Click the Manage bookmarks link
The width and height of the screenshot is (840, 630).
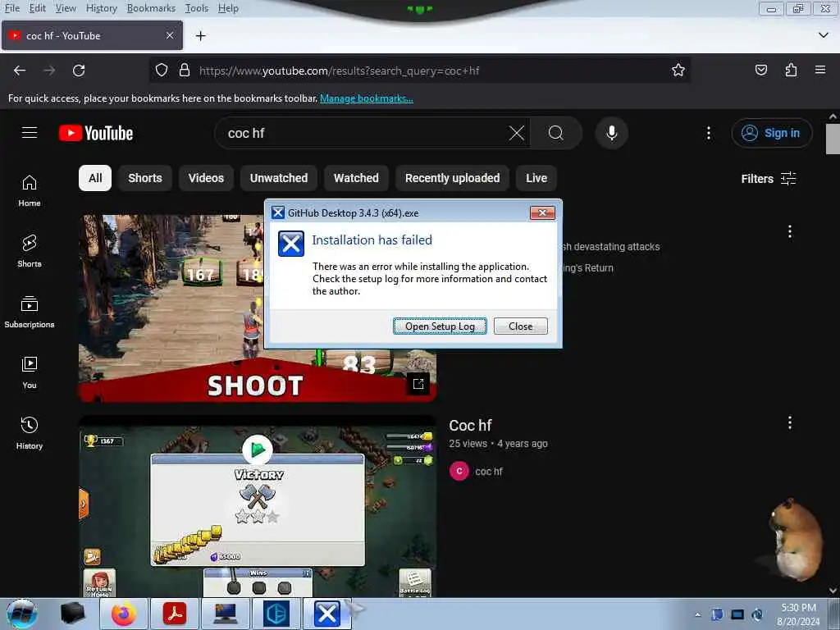(x=367, y=98)
